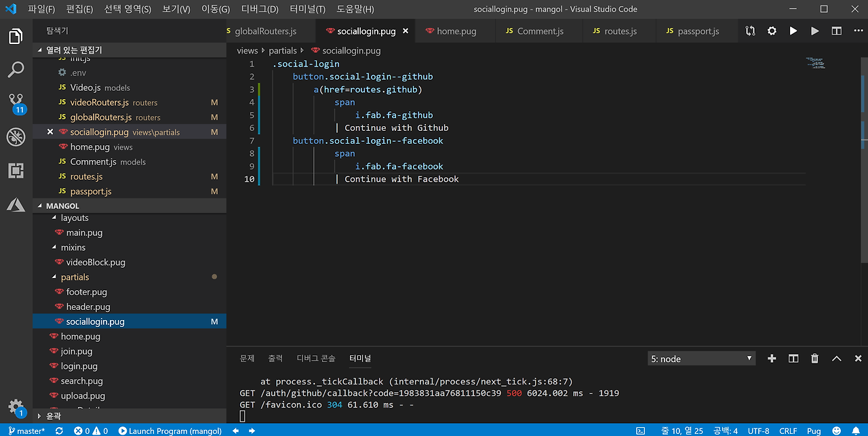Open the Explorer view in the activity bar

click(x=16, y=37)
